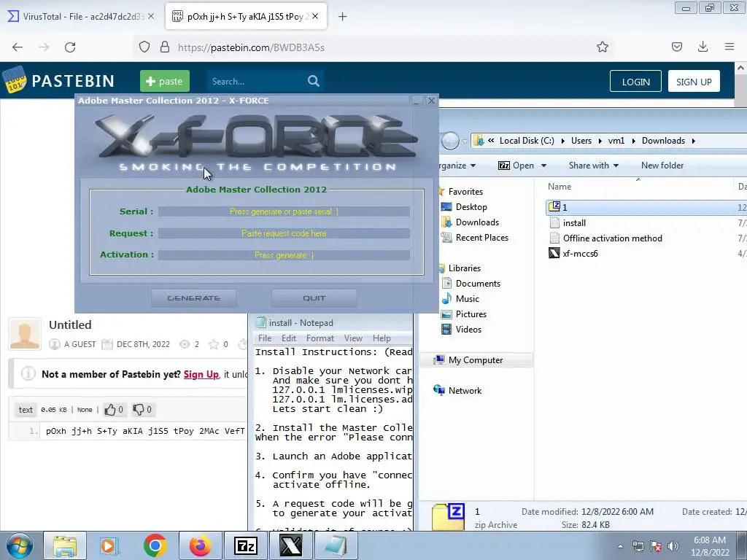Open Firefox Pocket save icon
Image resolution: width=747 pixels, height=560 pixels.
pyautogui.click(x=676, y=47)
